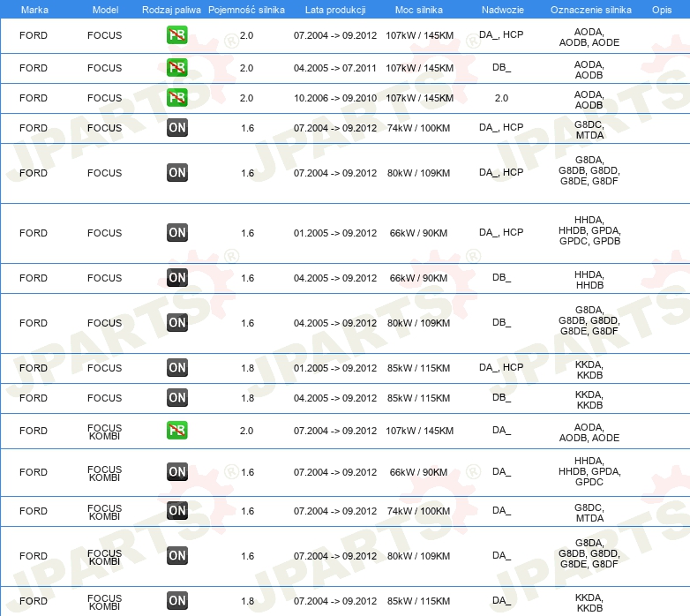Click diesel ON icon in 1.8 01.2005 DA_, HCP row
This screenshot has height=616, width=690.
pyautogui.click(x=176, y=368)
